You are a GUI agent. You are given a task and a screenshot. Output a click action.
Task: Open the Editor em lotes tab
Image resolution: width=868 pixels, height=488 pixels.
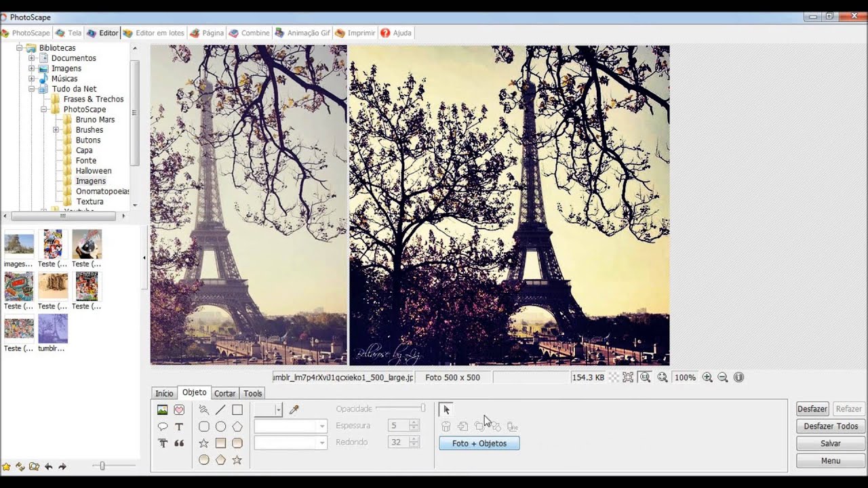click(154, 33)
